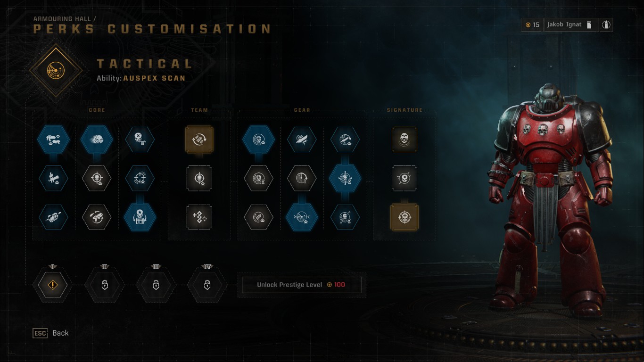Open the Jakob Ignat player profile
Image resolution: width=644 pixels, height=362 pixels.
(x=571, y=25)
